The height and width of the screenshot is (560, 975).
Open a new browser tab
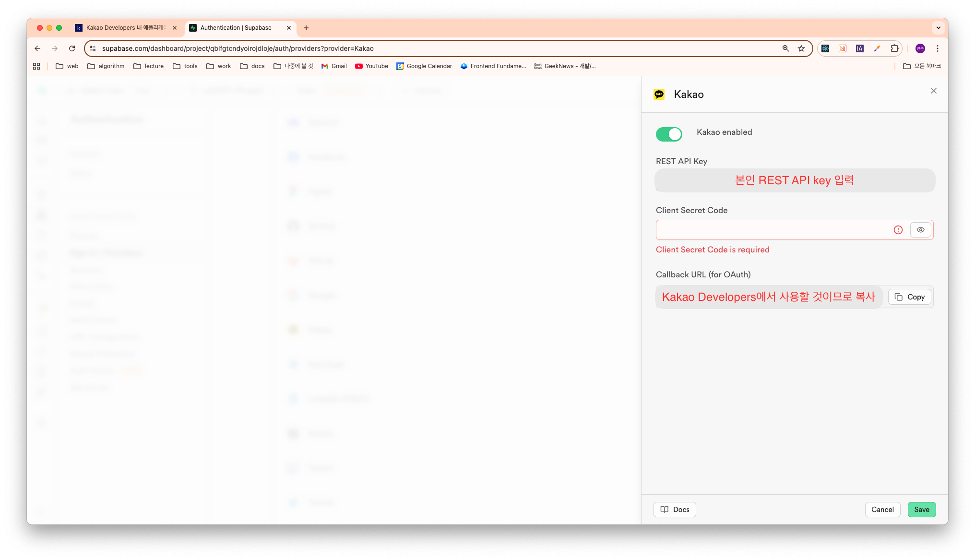tap(306, 28)
